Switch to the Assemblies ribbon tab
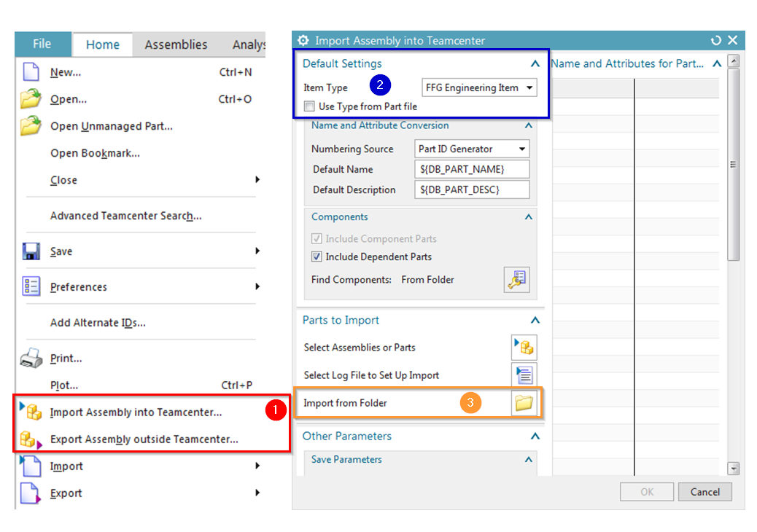 tap(176, 44)
